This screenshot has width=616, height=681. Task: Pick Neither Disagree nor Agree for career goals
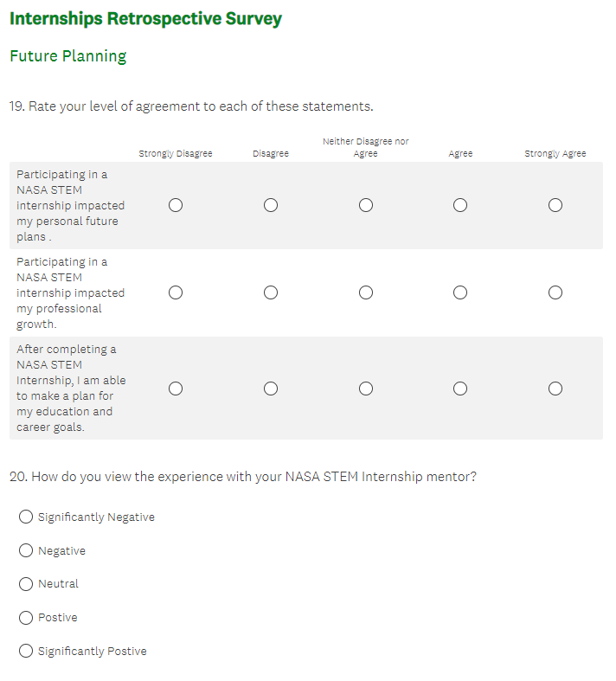366,388
